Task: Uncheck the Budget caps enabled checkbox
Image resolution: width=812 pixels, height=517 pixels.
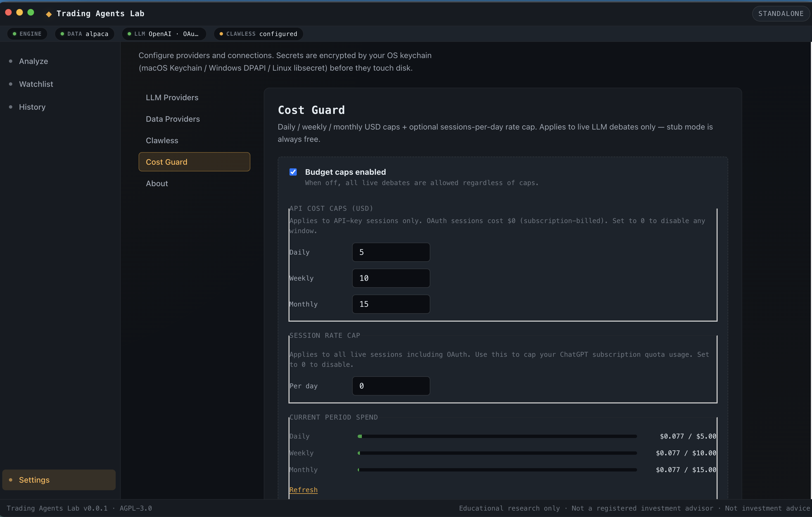Action: point(293,172)
